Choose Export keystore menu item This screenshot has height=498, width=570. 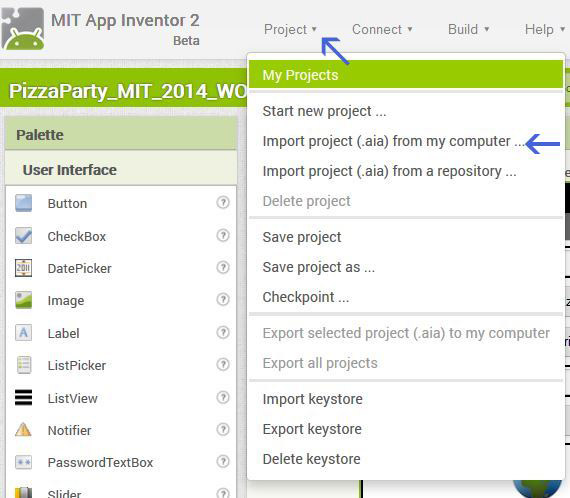click(x=406, y=429)
